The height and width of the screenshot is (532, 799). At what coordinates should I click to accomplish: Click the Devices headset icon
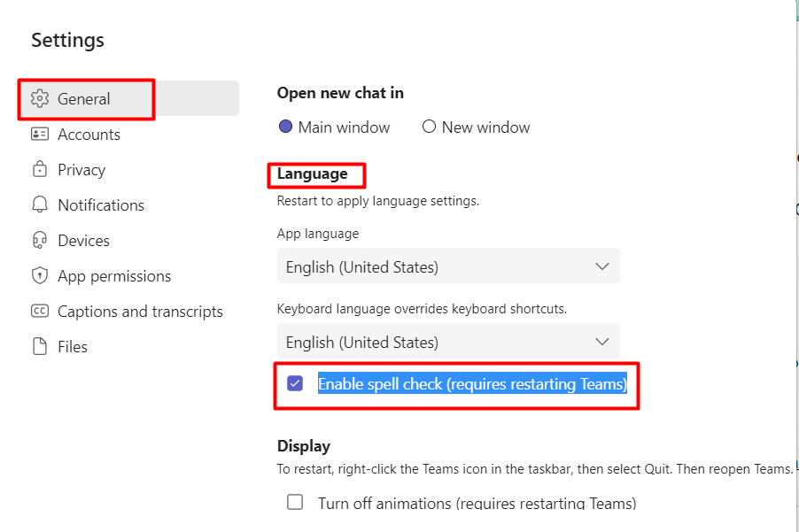40,240
